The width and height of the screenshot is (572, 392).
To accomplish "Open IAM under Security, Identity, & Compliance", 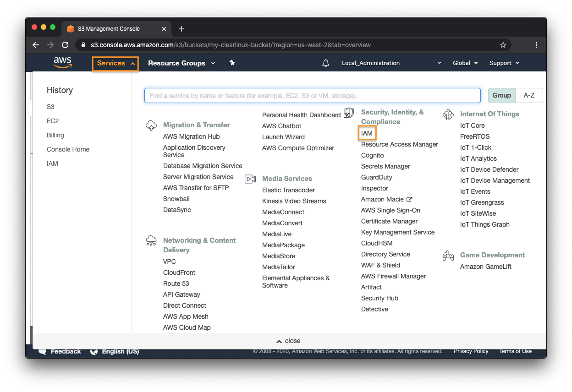I will (367, 133).
